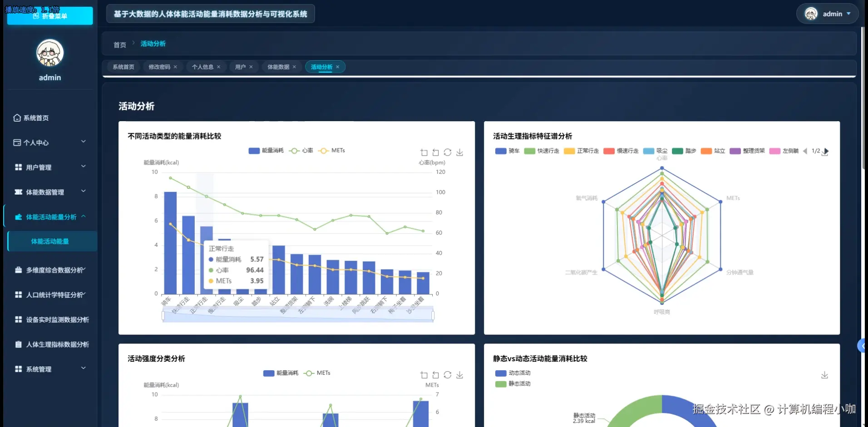Toggle 踏步 series in radar legend
868x427 pixels.
click(x=684, y=151)
